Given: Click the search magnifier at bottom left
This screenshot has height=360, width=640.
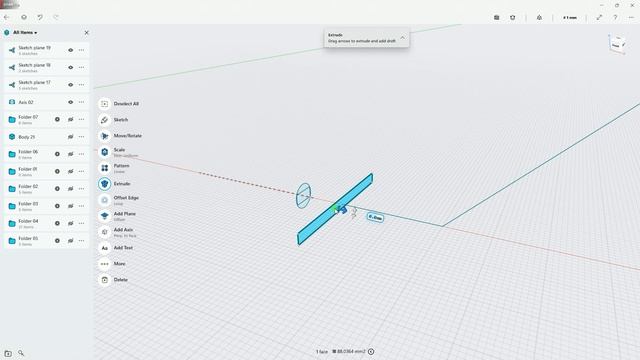Looking at the screenshot, I should [21, 353].
